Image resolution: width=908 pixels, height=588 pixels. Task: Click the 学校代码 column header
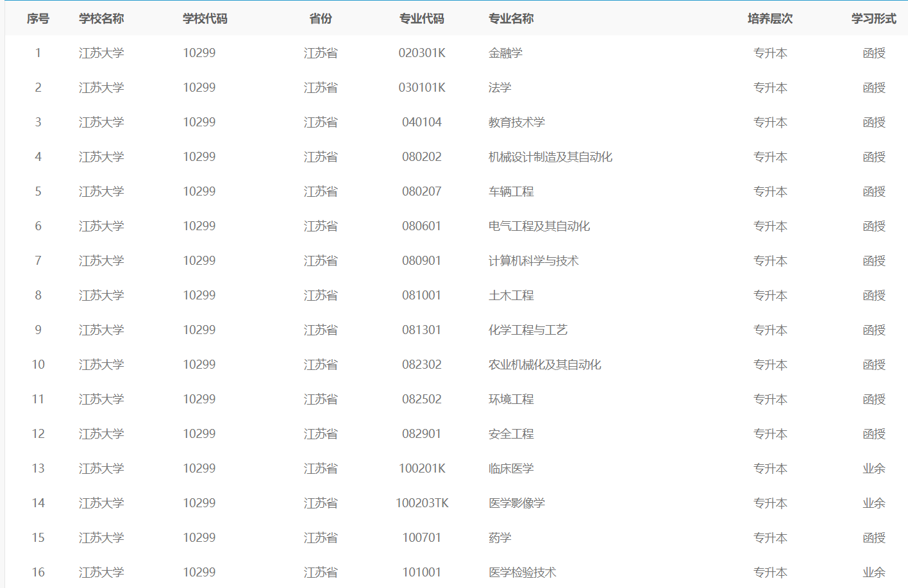click(x=205, y=19)
